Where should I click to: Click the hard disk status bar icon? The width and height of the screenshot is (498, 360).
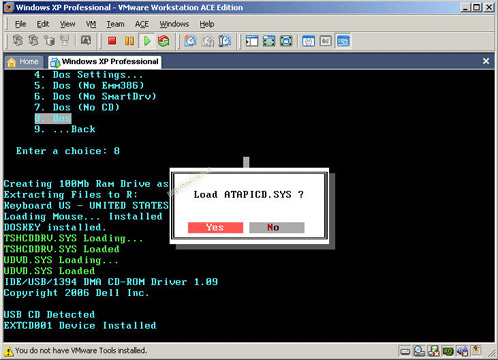[x=405, y=351]
